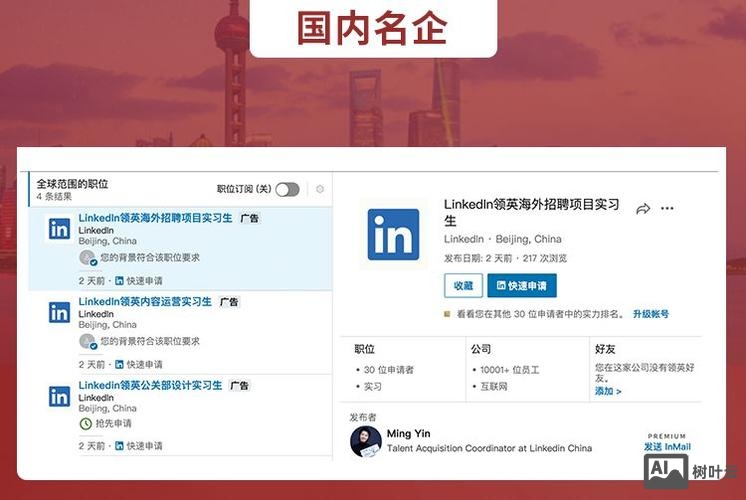The image size is (746, 500).
Task: Click Talent Acquisition Coordinator at LinkedIn China text
Action: tap(489, 448)
